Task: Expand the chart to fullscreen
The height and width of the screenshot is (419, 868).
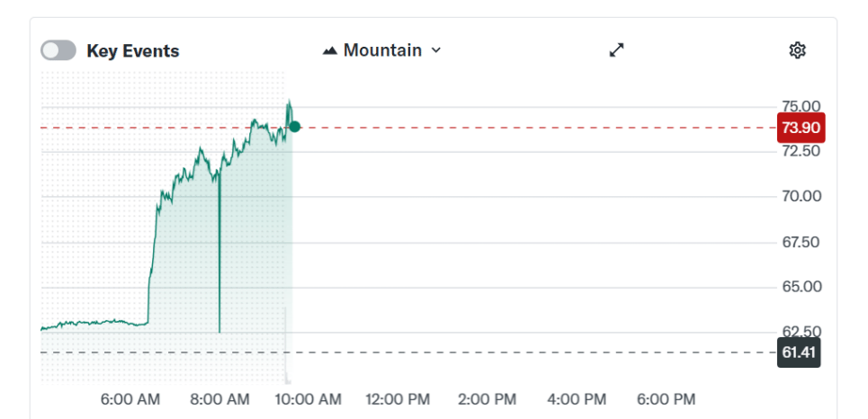Action: 616,50
